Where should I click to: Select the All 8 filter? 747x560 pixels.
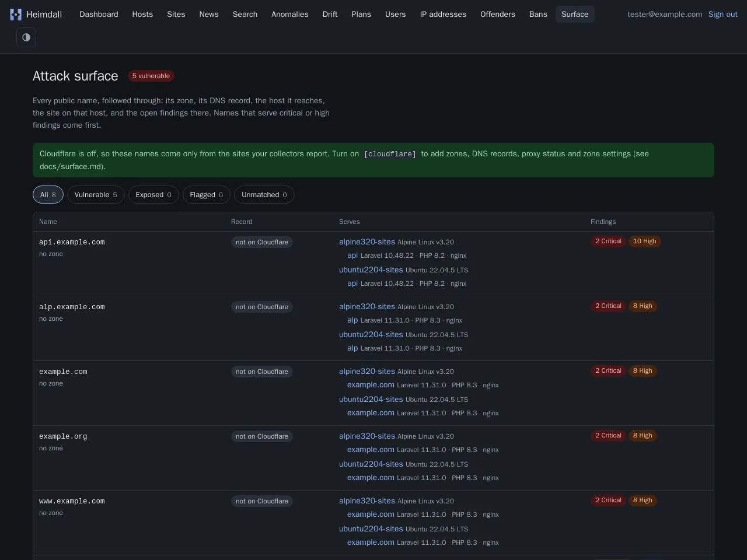48,195
